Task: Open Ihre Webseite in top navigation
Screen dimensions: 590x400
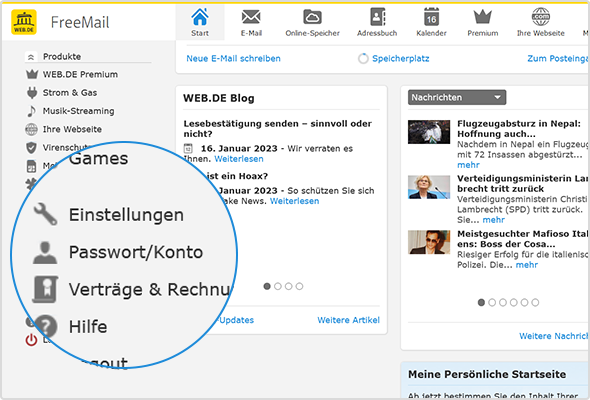Action: 540,23
